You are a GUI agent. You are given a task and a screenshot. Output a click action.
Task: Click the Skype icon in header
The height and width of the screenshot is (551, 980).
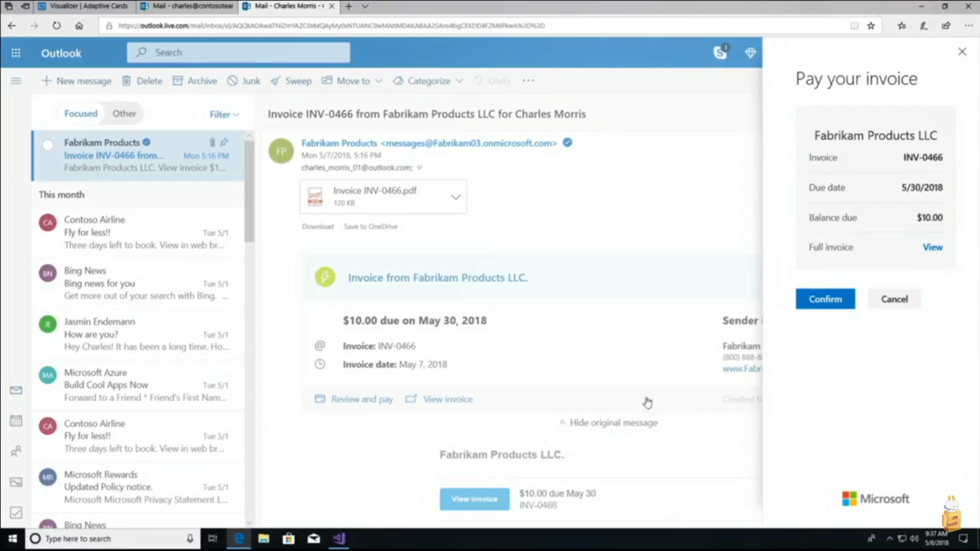coord(720,52)
